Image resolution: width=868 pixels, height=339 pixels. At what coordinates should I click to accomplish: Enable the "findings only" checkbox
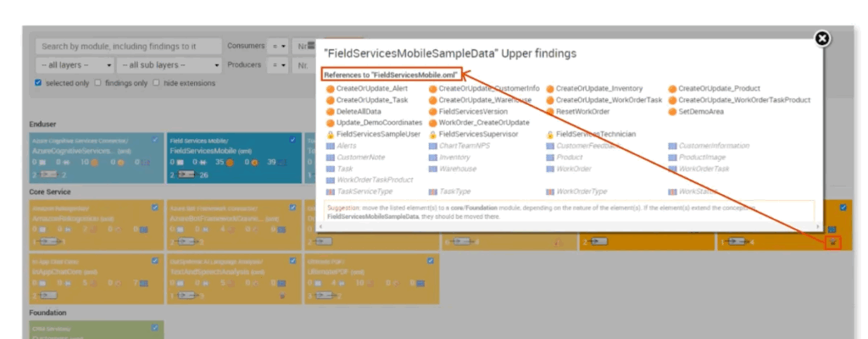[x=97, y=83]
